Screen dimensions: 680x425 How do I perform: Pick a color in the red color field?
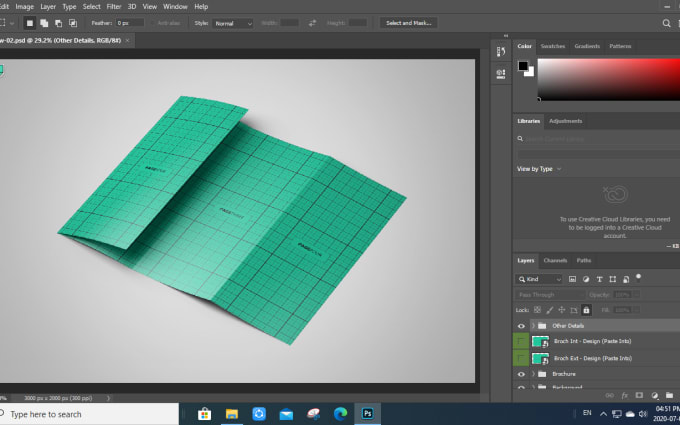pos(609,80)
